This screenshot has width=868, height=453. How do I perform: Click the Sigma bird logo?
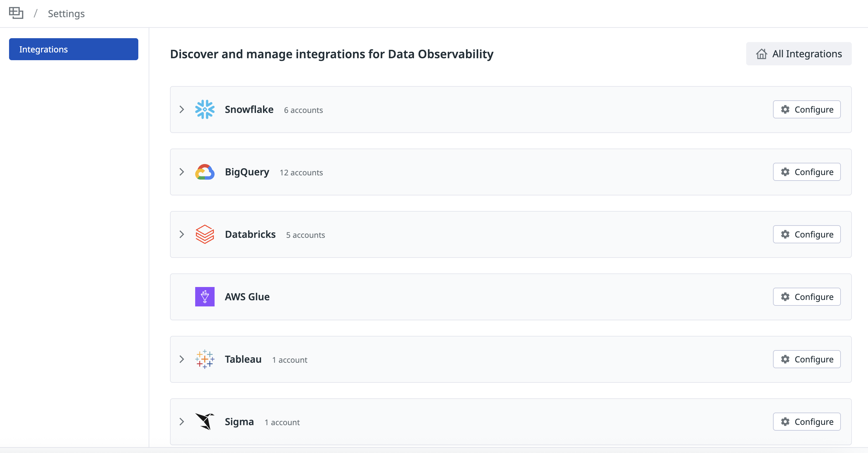pyautogui.click(x=205, y=422)
